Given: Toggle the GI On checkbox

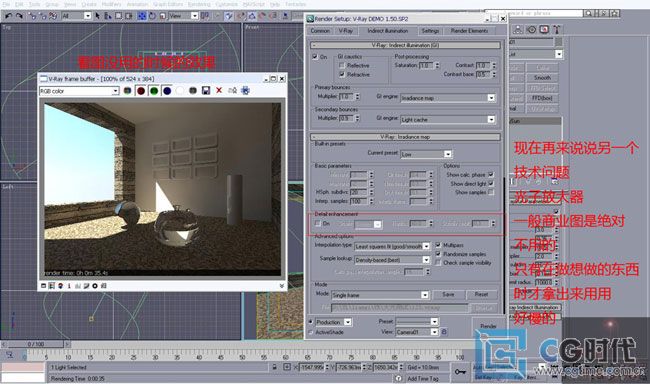Looking at the screenshot, I should [315, 56].
